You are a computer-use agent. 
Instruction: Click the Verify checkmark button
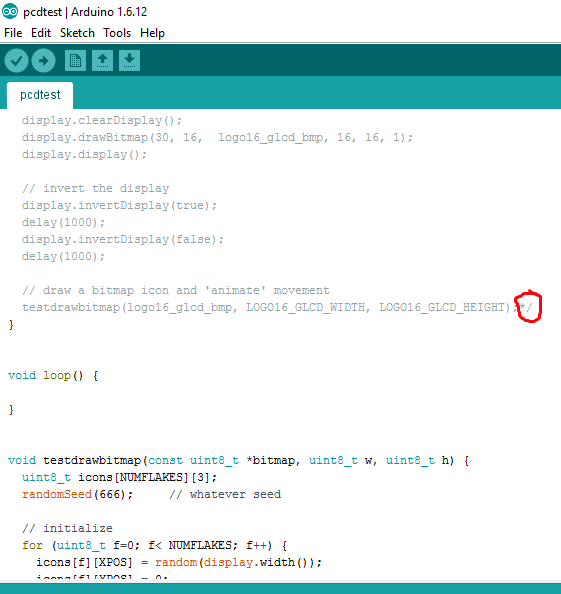coord(16,61)
